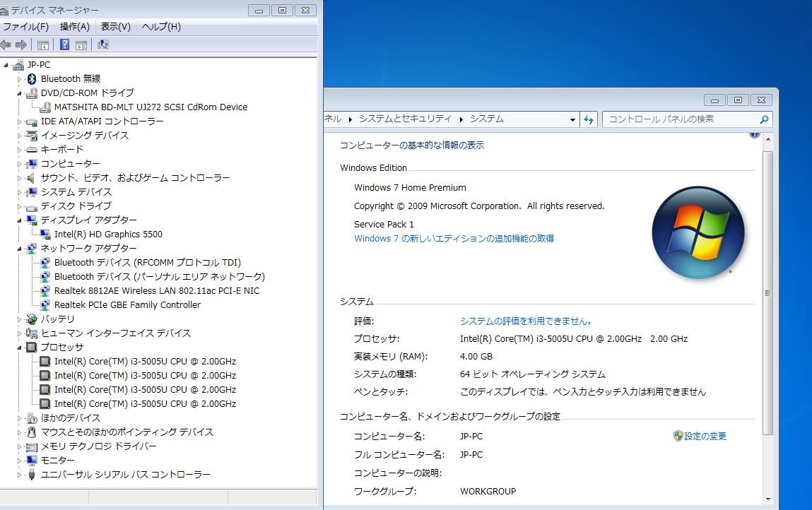812x510 pixels.
Task: Select the システム デバイス tree item
Action: tap(76, 192)
